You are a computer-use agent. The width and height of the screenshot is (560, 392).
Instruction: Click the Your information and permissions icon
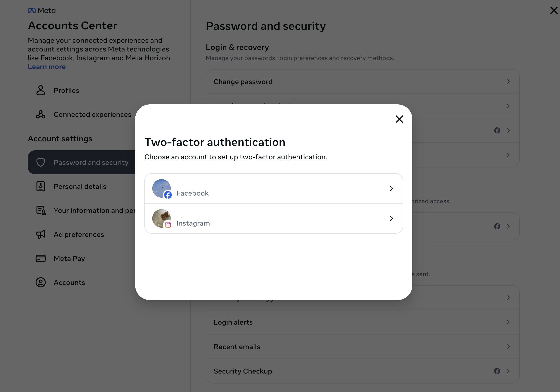click(x=41, y=210)
